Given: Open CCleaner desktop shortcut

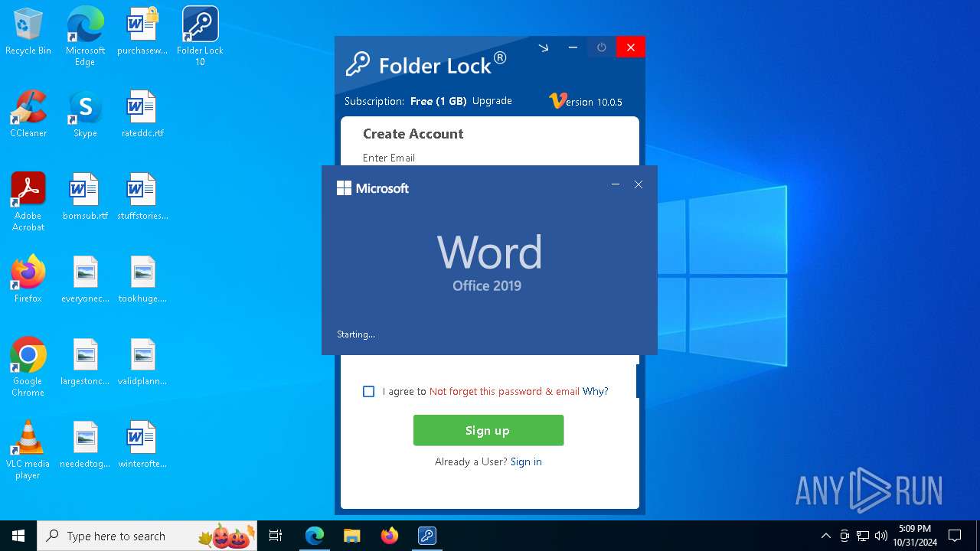Looking at the screenshot, I should [28, 115].
